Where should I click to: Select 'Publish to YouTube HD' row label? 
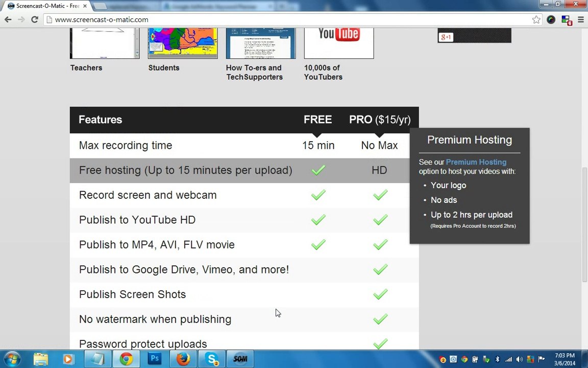click(137, 220)
